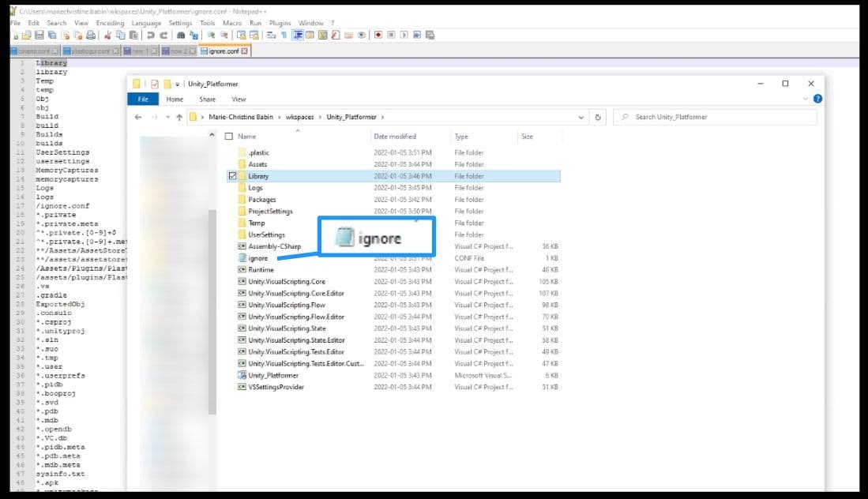Select the Paste toolbar icon
Image resolution: width=868 pixels, height=499 pixels.
tap(133, 34)
